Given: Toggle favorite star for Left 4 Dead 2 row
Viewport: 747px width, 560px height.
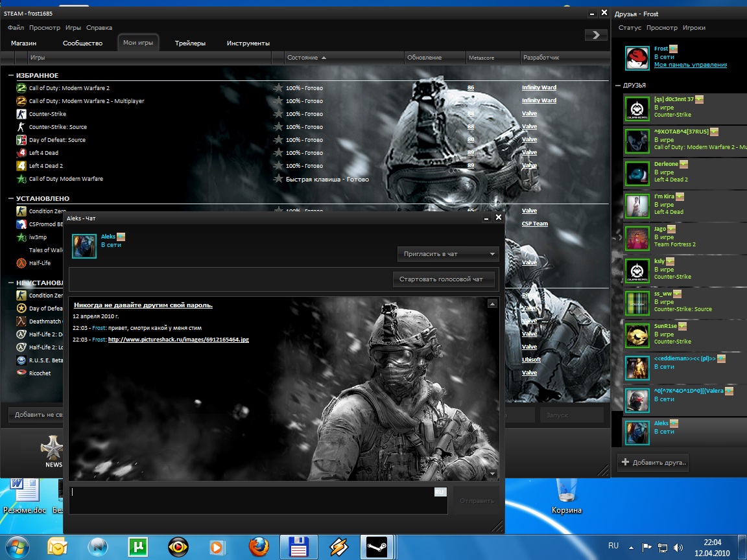Looking at the screenshot, I should click(278, 166).
